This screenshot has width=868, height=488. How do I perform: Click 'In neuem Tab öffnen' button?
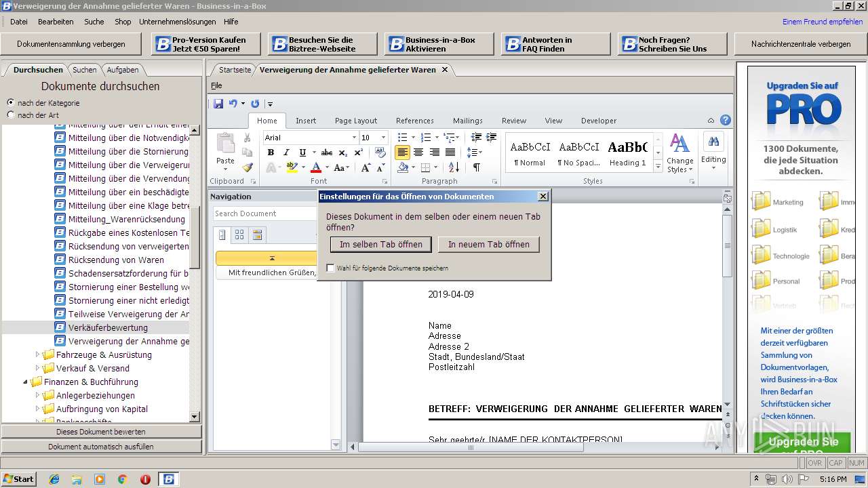(x=489, y=244)
